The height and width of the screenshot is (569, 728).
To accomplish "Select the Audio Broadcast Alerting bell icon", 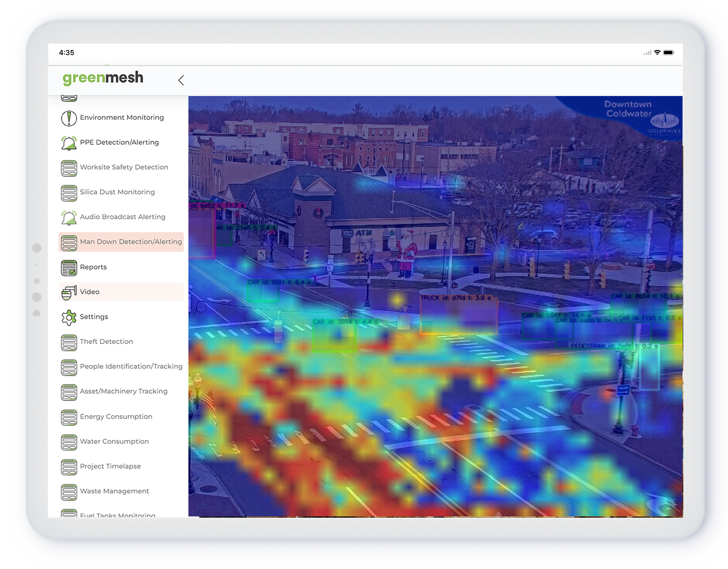I will (x=69, y=217).
